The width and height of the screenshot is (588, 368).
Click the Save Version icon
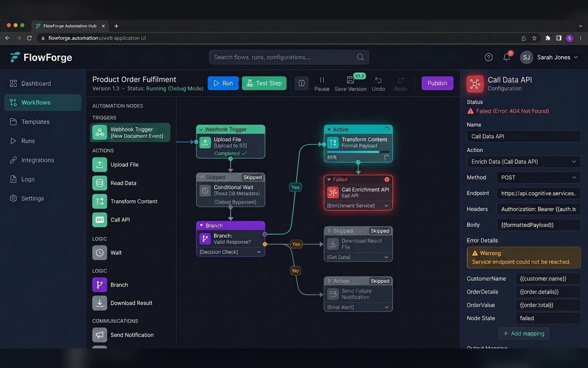click(350, 80)
